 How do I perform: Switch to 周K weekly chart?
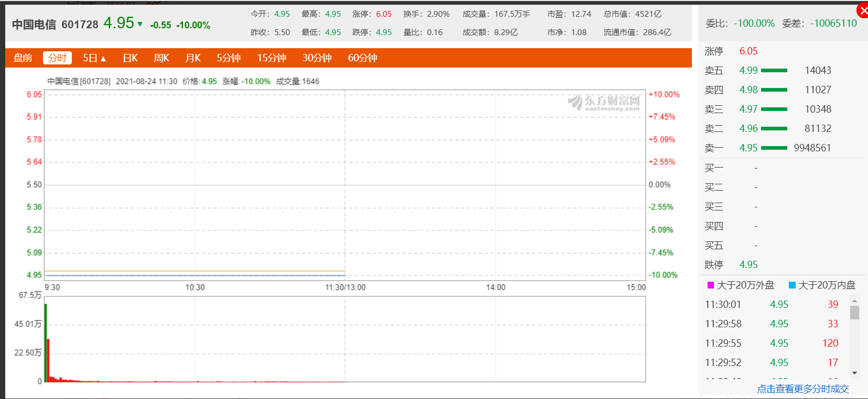pos(161,58)
